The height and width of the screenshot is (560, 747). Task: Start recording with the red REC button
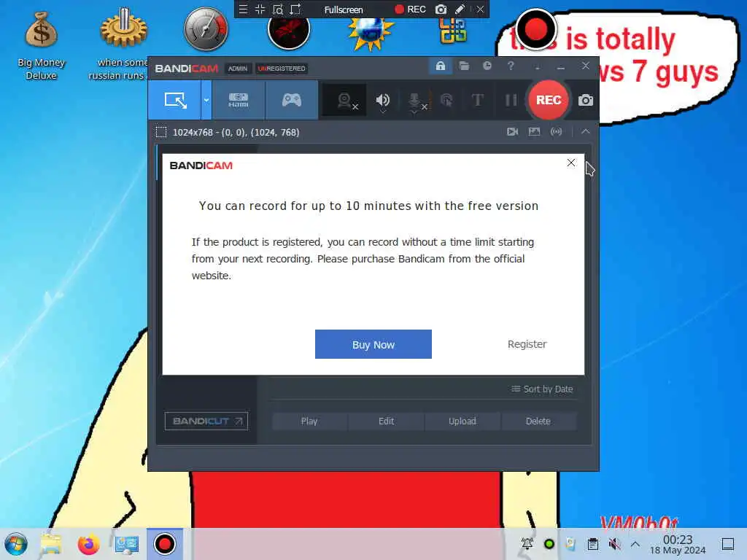[x=549, y=100]
